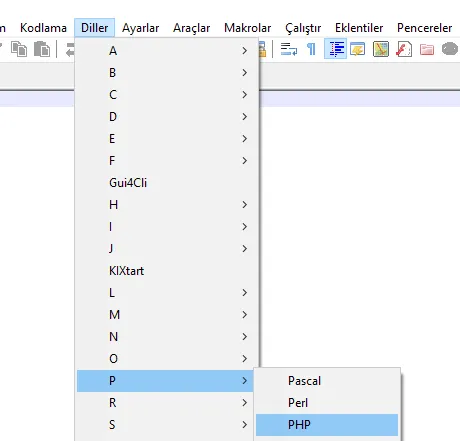
Task: Expand the E languages submenu
Action: point(167,139)
